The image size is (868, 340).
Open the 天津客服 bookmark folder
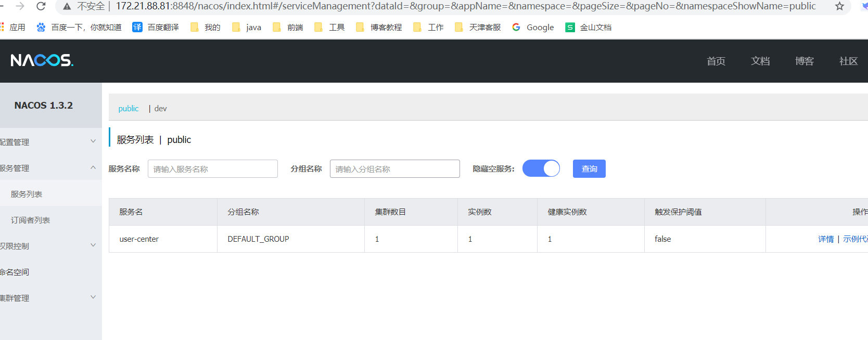pos(478,27)
